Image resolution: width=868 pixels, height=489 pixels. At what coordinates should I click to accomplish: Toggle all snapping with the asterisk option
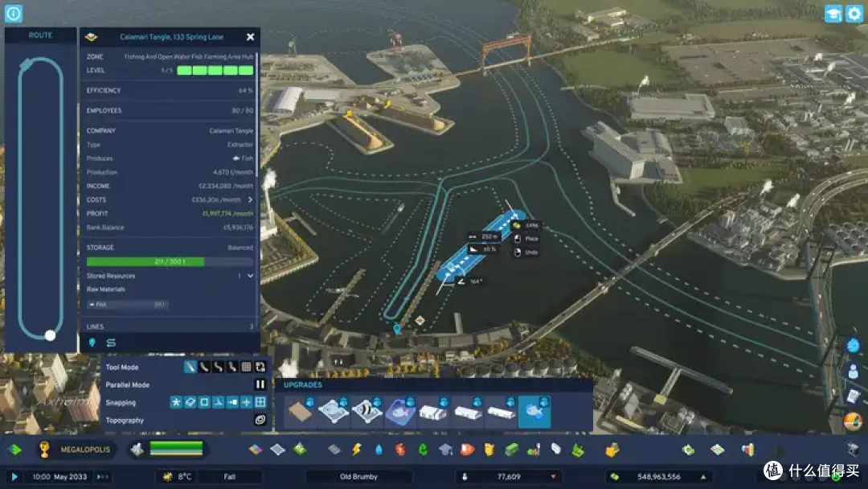pos(176,402)
